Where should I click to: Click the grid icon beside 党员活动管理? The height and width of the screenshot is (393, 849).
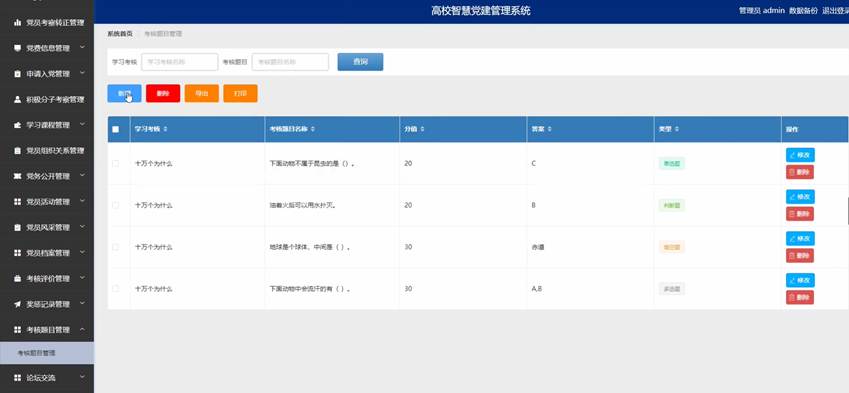pos(17,202)
